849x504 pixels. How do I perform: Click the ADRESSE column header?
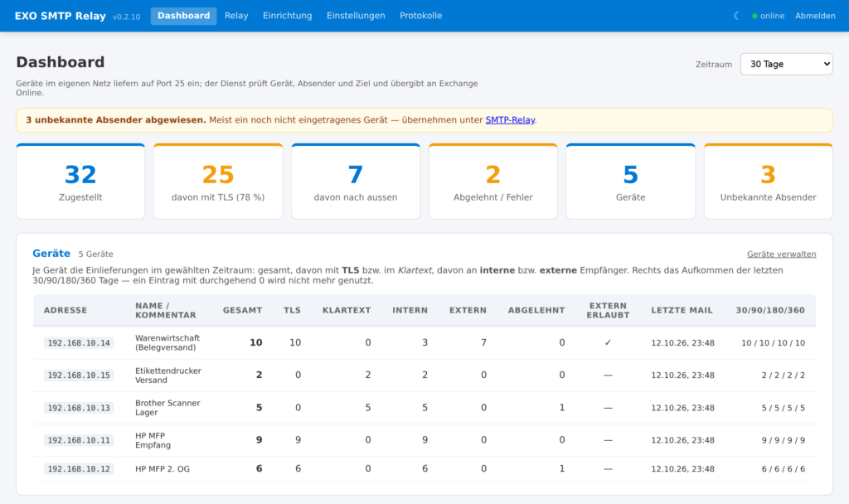pos(65,310)
